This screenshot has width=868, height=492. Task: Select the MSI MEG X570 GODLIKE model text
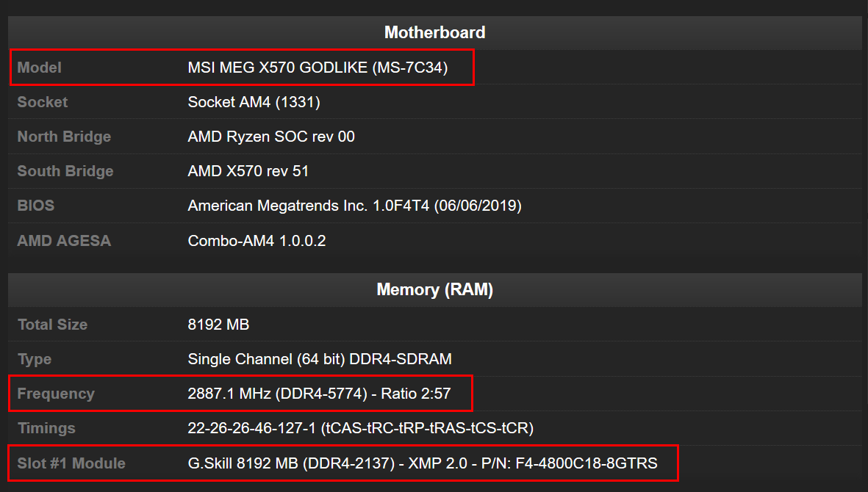tap(318, 68)
